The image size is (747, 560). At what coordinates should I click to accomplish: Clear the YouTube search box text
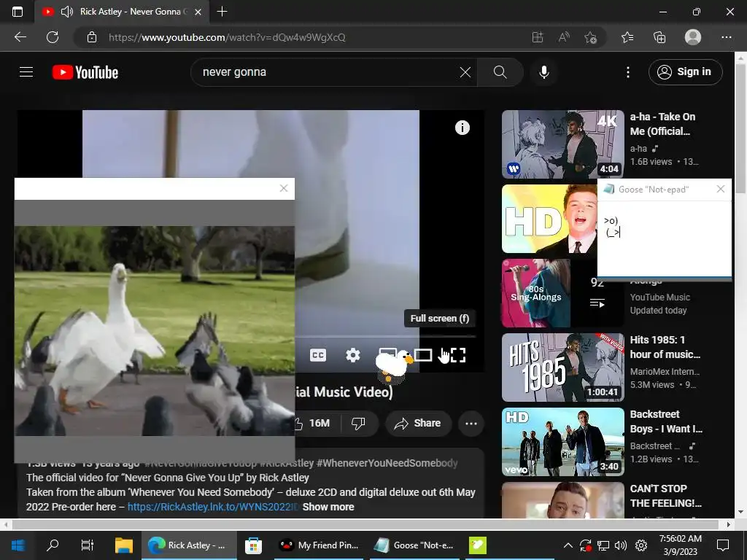pos(465,72)
